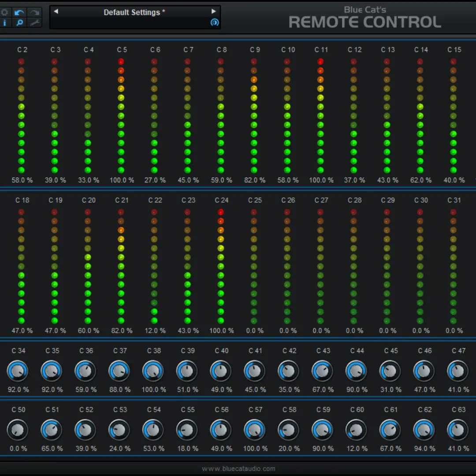Click the C 35 knob
The image size is (476, 476).
(52, 371)
